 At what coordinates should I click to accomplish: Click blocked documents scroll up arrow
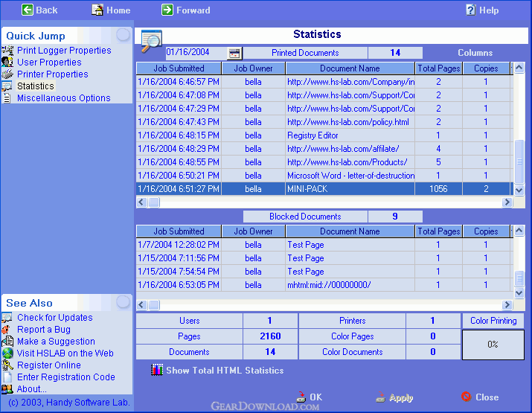point(519,231)
